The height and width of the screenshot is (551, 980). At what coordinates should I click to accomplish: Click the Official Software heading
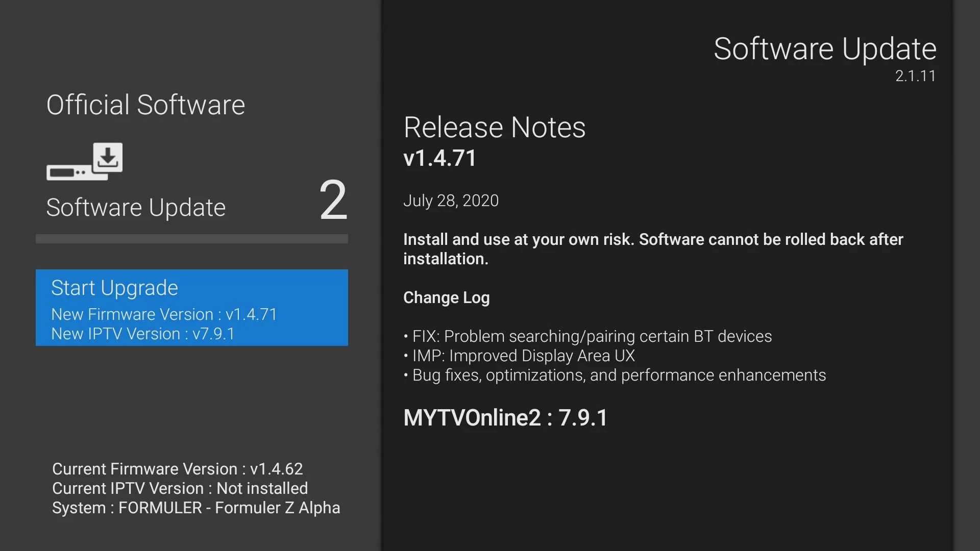click(x=145, y=105)
